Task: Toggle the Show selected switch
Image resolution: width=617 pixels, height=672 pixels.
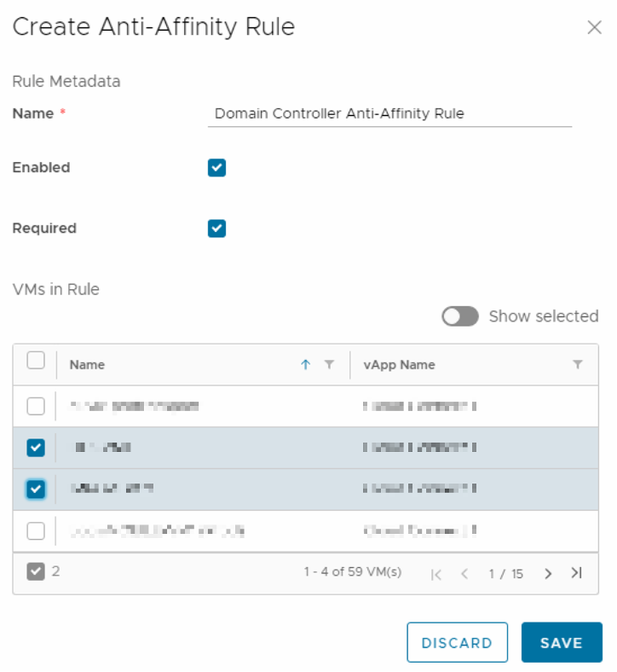Action: click(x=460, y=316)
